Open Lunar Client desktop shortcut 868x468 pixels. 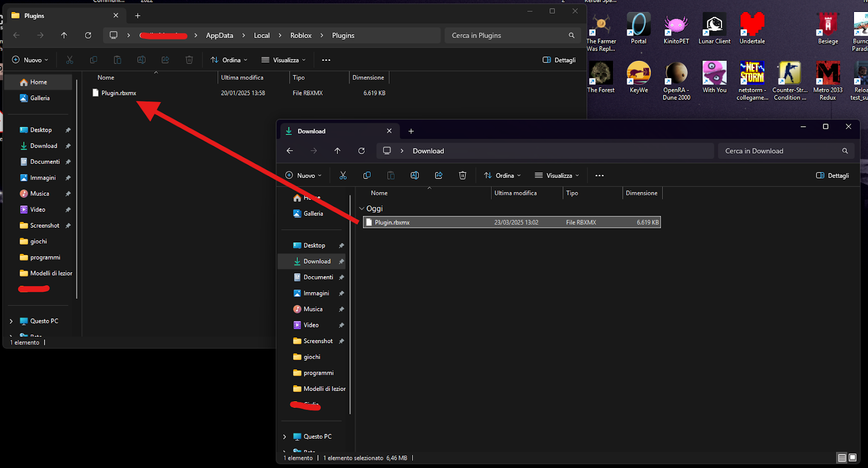coord(714,29)
